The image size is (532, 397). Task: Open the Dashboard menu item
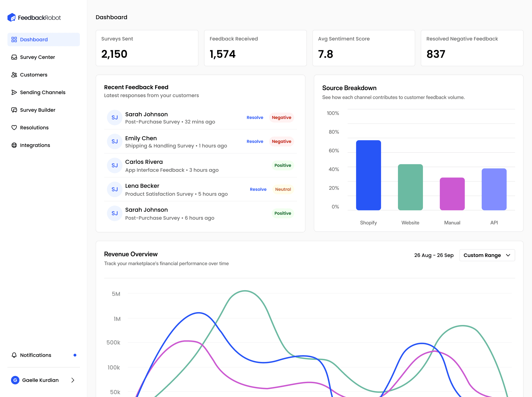pyautogui.click(x=43, y=40)
